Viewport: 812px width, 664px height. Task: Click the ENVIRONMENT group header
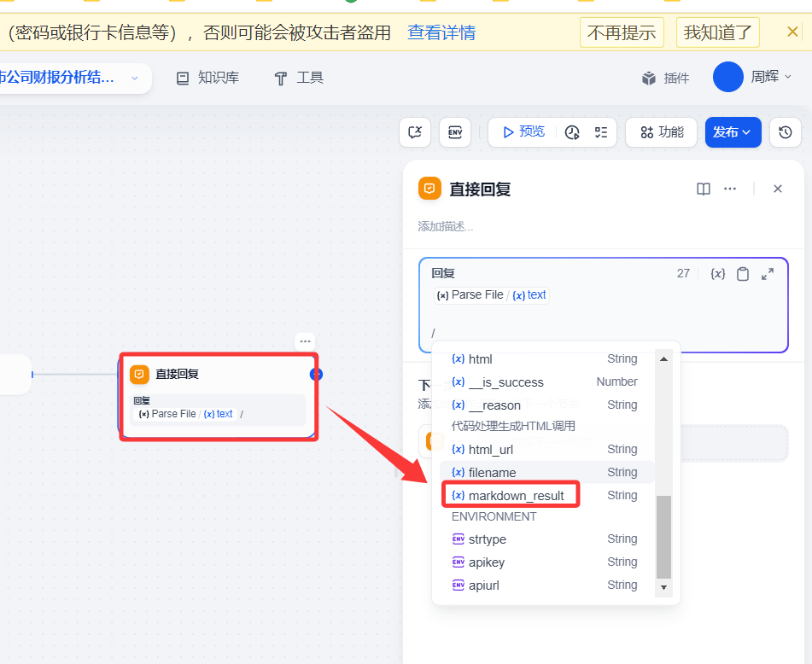pos(494,516)
